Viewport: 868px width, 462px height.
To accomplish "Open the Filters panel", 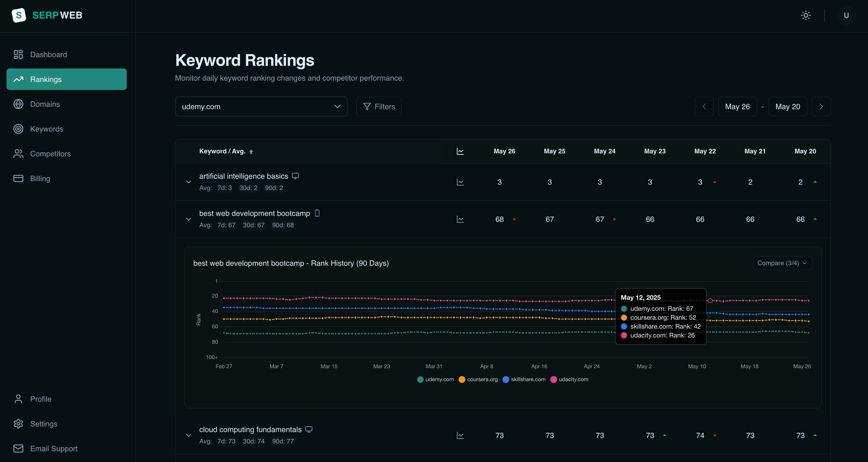I will (x=379, y=107).
